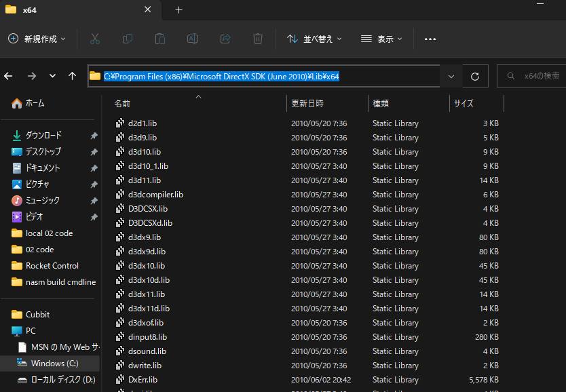The image size is (566, 392).
Task: Add a new tab with plus button
Action: click(x=178, y=10)
